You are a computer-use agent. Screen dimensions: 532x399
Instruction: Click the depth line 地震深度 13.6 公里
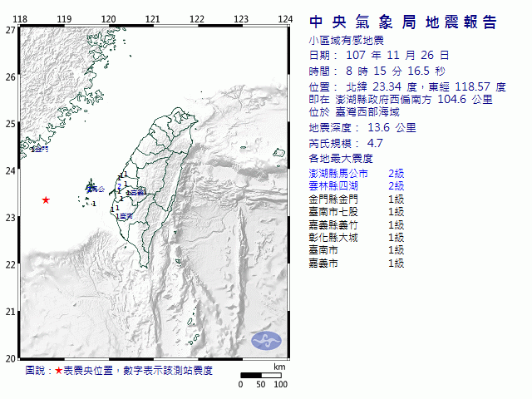point(362,128)
